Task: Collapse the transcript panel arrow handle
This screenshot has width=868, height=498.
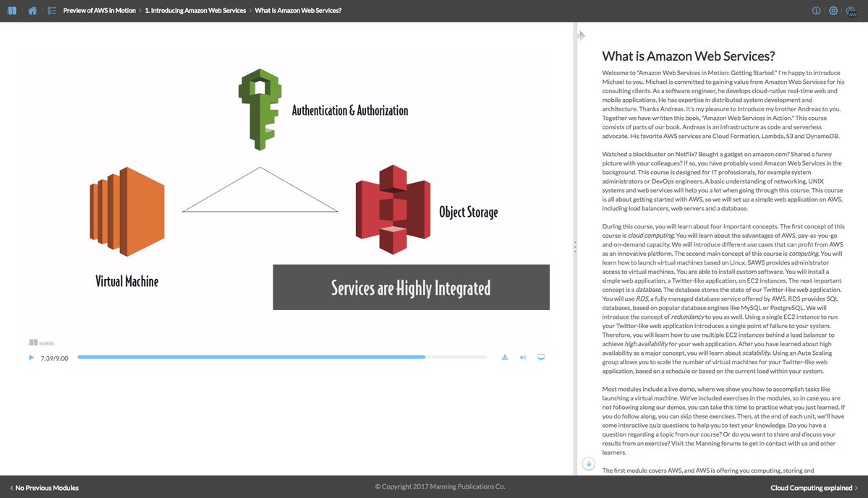Action: (580, 35)
